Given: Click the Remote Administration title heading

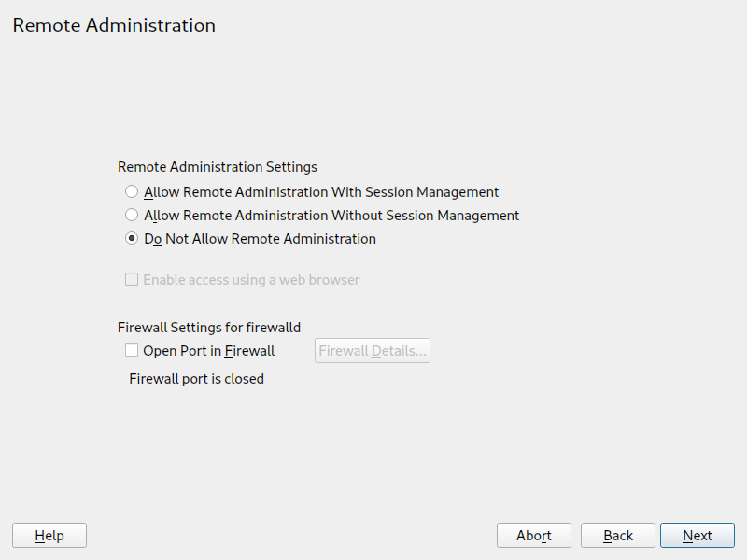Looking at the screenshot, I should (x=114, y=25).
